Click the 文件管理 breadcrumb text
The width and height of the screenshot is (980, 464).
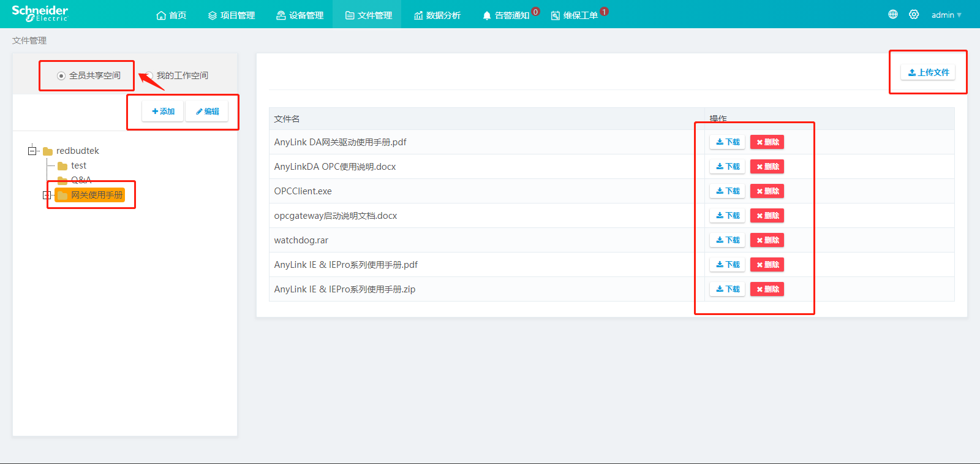29,40
